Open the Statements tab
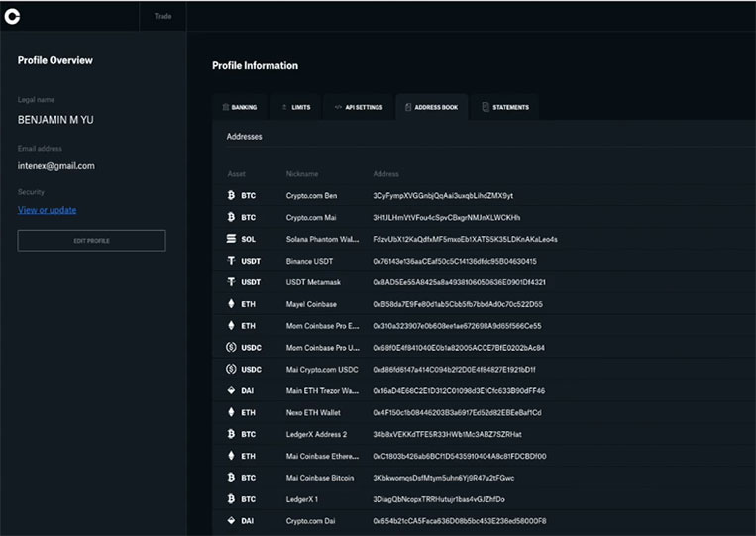 click(505, 107)
